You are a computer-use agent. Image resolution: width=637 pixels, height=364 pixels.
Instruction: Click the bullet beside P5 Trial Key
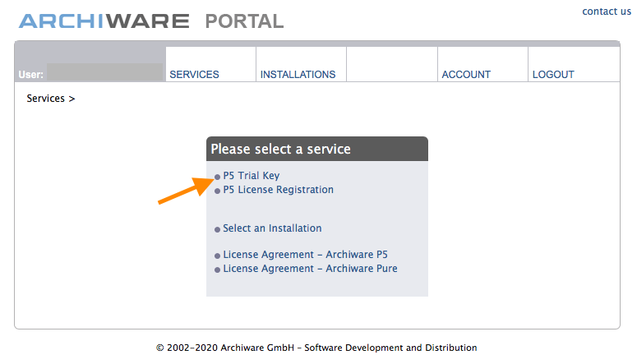[x=217, y=177]
